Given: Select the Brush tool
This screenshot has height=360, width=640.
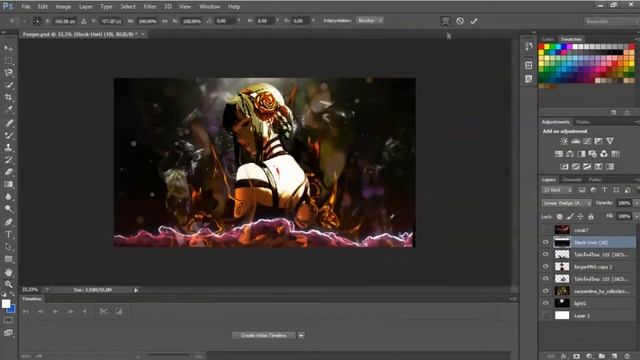Looking at the screenshot, I should [x=8, y=135].
